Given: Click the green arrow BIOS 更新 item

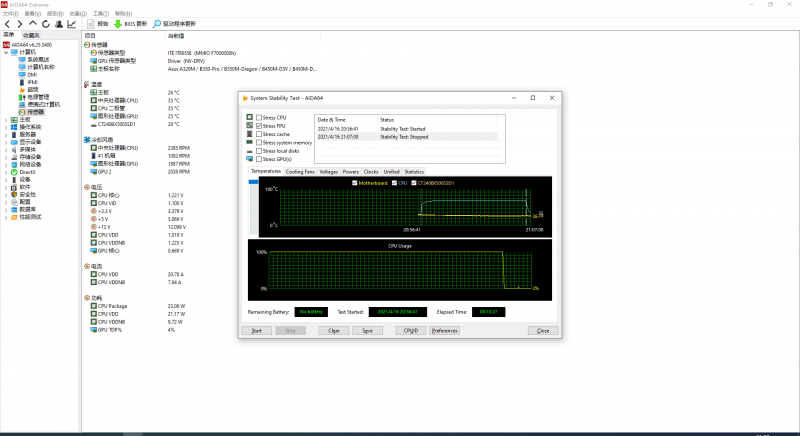Looking at the screenshot, I should coord(131,24).
